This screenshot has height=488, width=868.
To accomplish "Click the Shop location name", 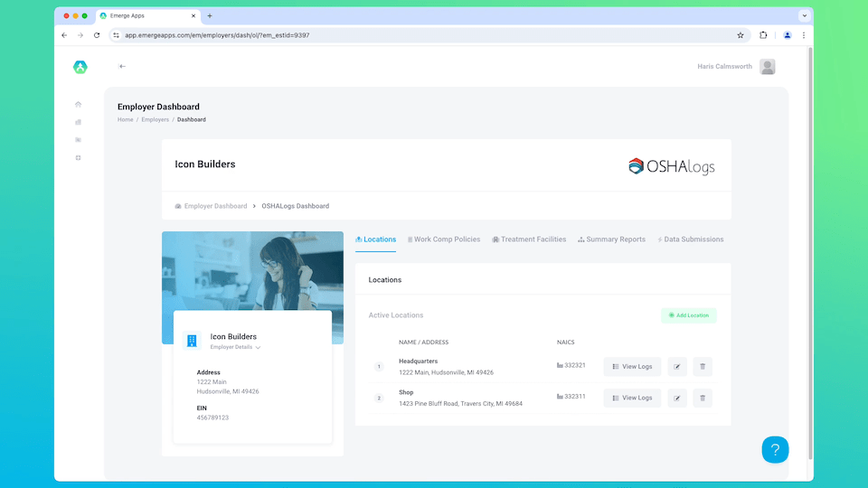I will click(406, 392).
